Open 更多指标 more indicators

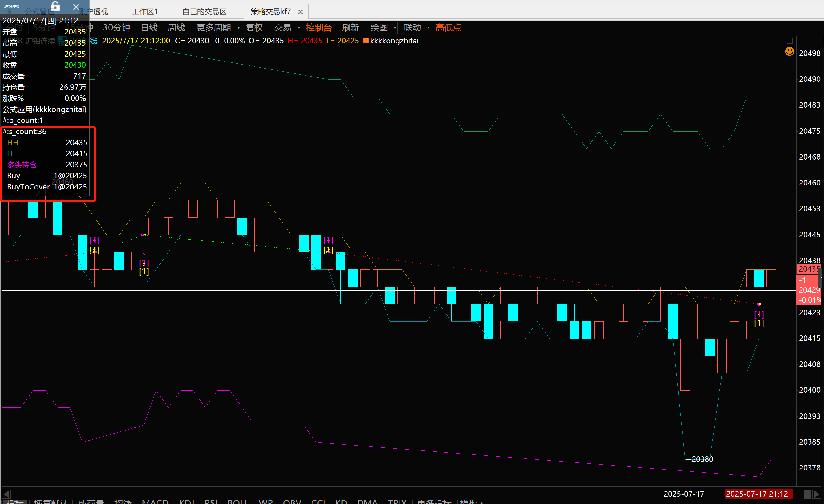point(434,501)
